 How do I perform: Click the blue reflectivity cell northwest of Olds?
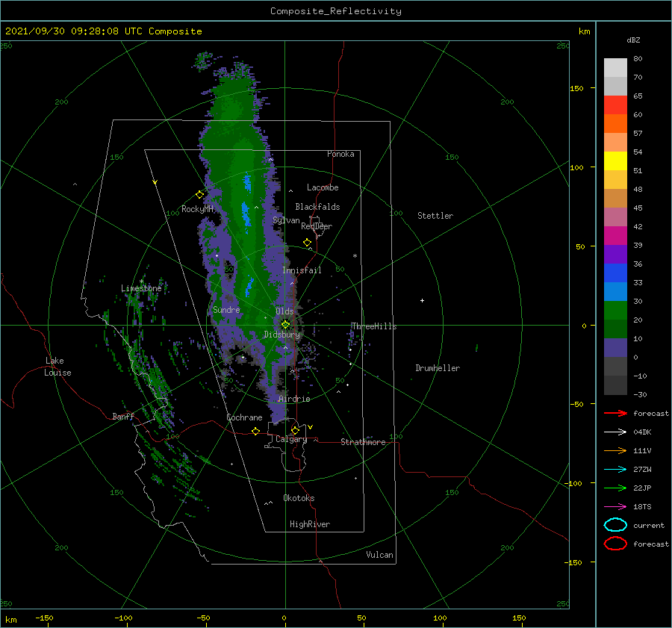(249, 286)
